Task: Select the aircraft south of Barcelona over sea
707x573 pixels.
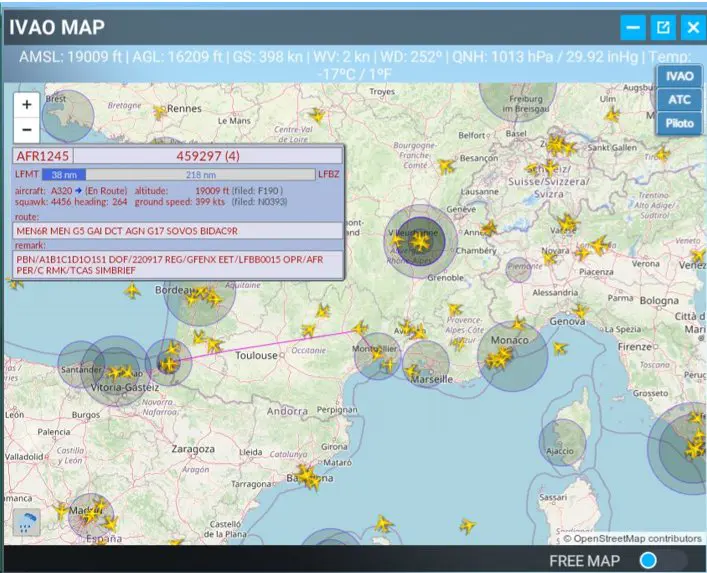Action: point(383,524)
